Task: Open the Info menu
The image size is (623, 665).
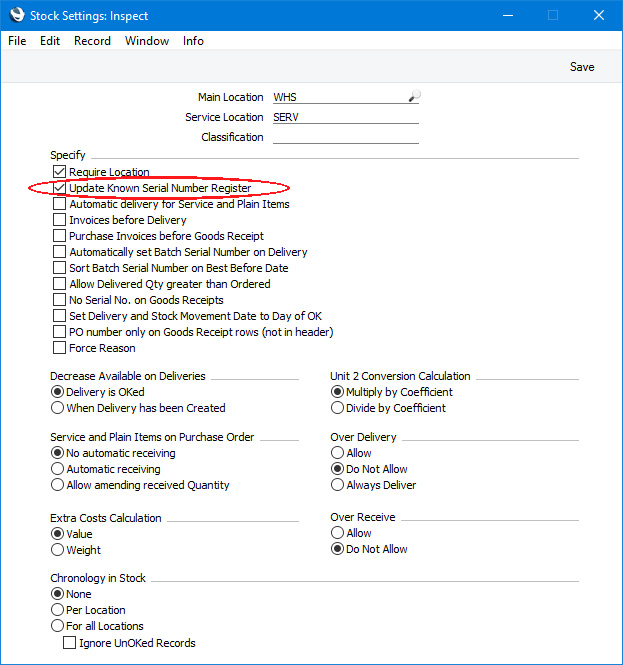Action: [193, 41]
